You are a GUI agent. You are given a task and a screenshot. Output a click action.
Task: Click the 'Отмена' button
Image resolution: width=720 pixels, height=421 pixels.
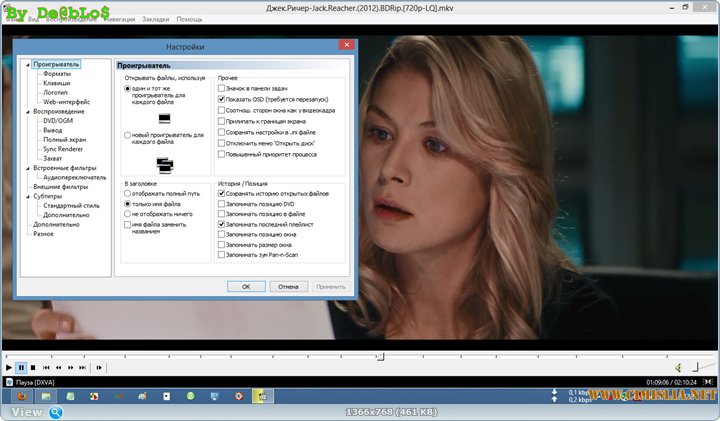point(288,286)
